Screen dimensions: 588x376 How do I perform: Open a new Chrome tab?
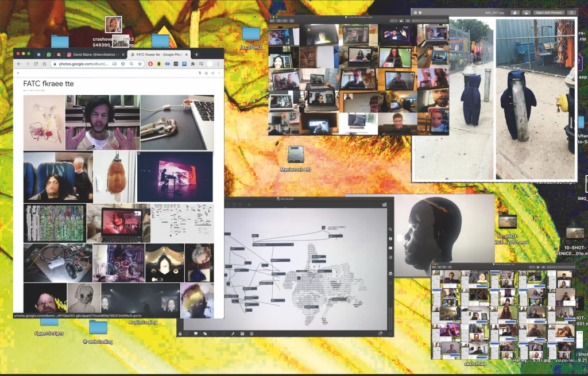pos(196,55)
